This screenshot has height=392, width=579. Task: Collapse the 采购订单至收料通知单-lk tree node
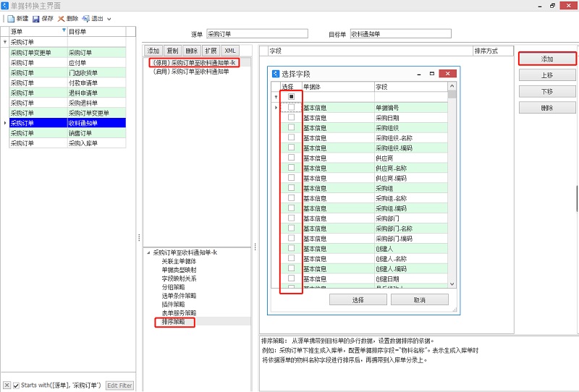coord(148,252)
